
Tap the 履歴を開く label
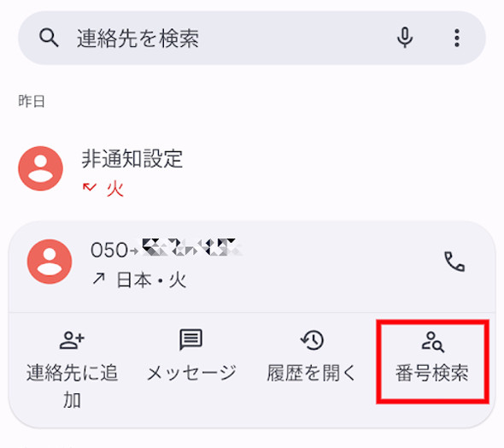[312, 373]
